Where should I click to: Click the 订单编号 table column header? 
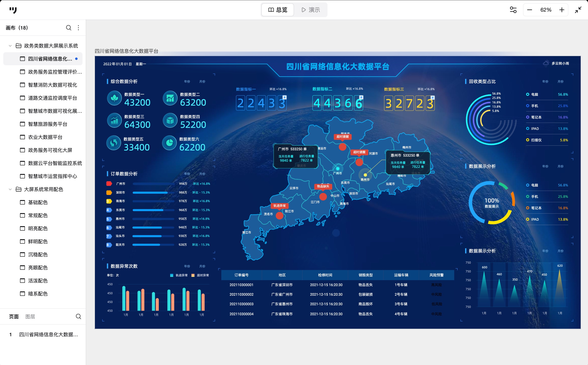coord(242,275)
